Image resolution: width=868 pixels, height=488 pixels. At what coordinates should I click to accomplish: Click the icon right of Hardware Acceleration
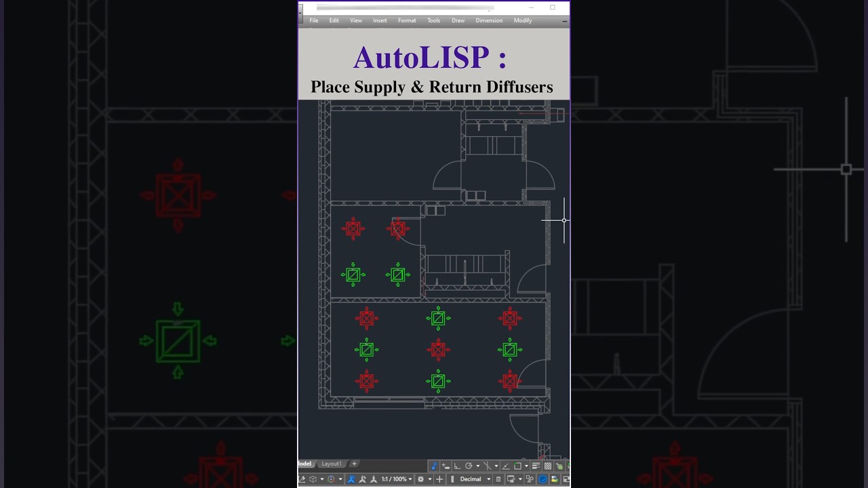(554, 479)
